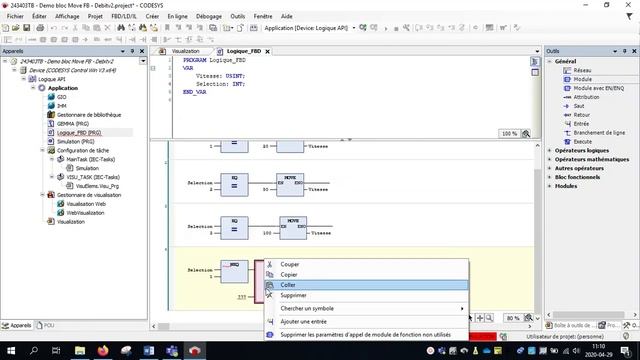The image size is (640, 360).
Task: Select Simulation (PRG) in the device tree
Action: (x=76, y=142)
